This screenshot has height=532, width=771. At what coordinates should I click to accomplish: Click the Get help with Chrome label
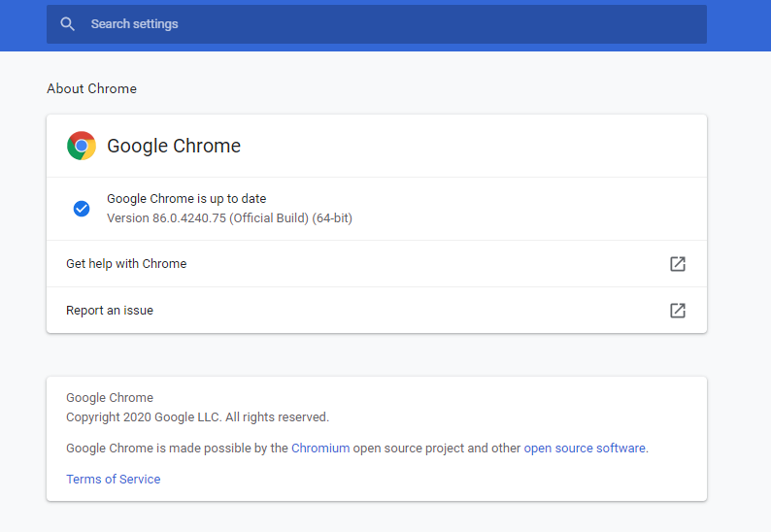click(126, 264)
